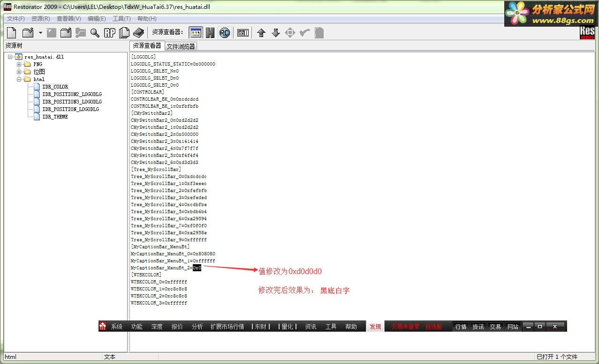Select the 位图 folder label
The width and height of the screenshot is (599, 364).
(39, 72)
